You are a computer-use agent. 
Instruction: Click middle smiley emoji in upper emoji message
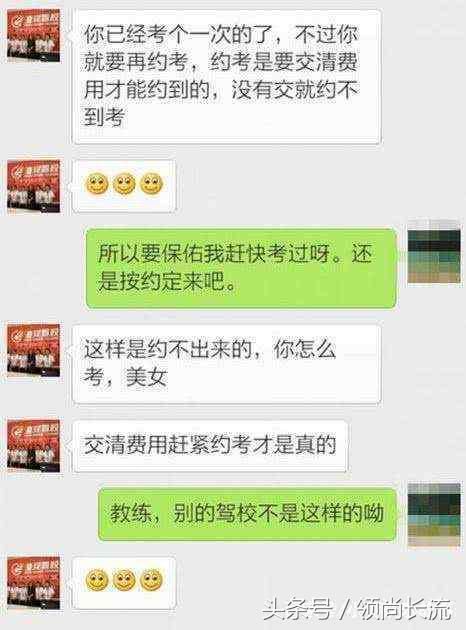click(124, 184)
